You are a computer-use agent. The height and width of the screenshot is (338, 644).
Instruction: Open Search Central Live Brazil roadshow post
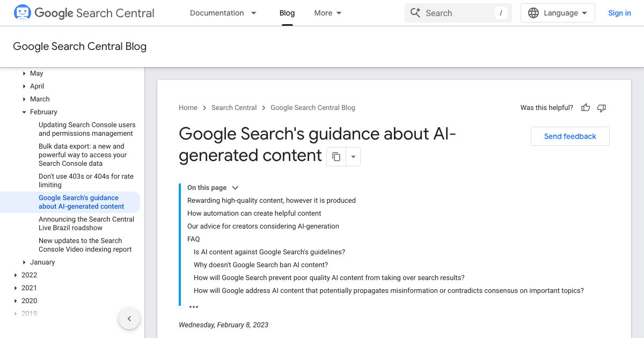86,224
